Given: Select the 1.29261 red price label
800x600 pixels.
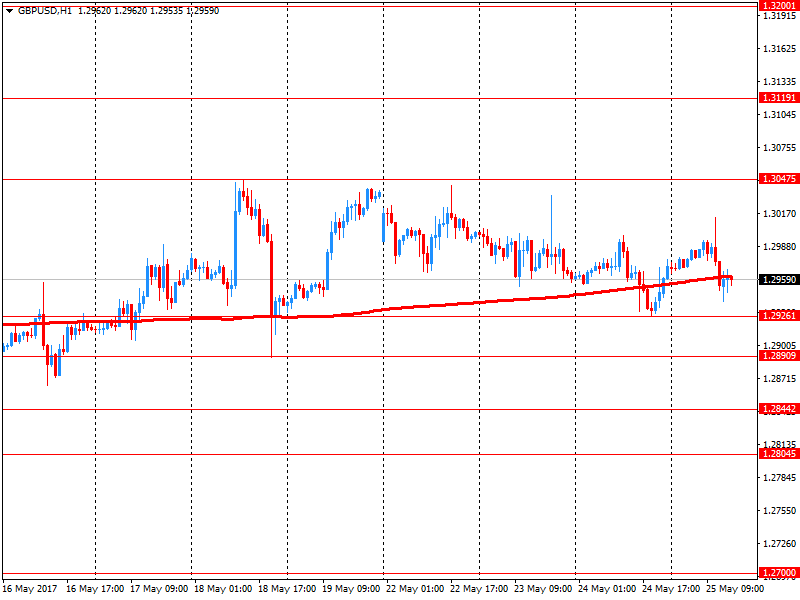Looking at the screenshot, I should click(779, 315).
